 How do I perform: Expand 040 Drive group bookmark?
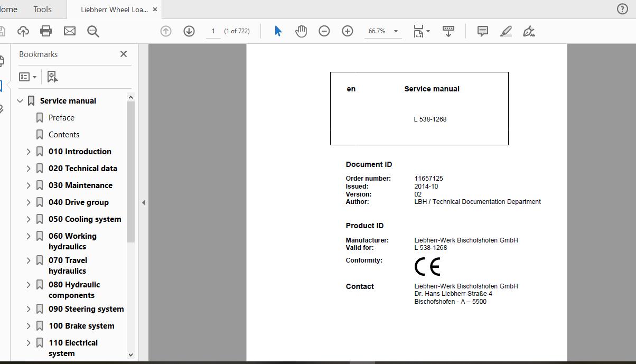click(29, 202)
